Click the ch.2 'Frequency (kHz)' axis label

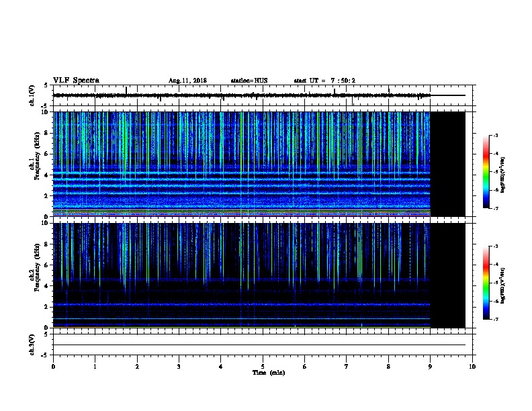(x=37, y=267)
